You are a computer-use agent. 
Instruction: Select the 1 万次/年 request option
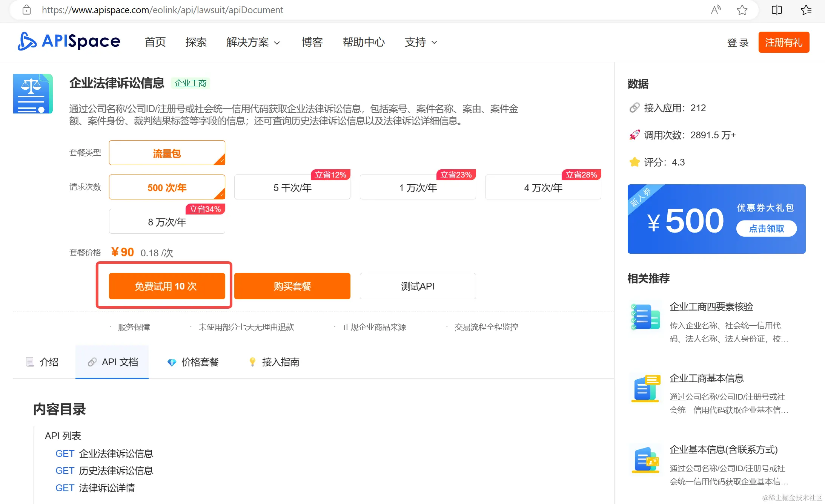pyautogui.click(x=418, y=187)
